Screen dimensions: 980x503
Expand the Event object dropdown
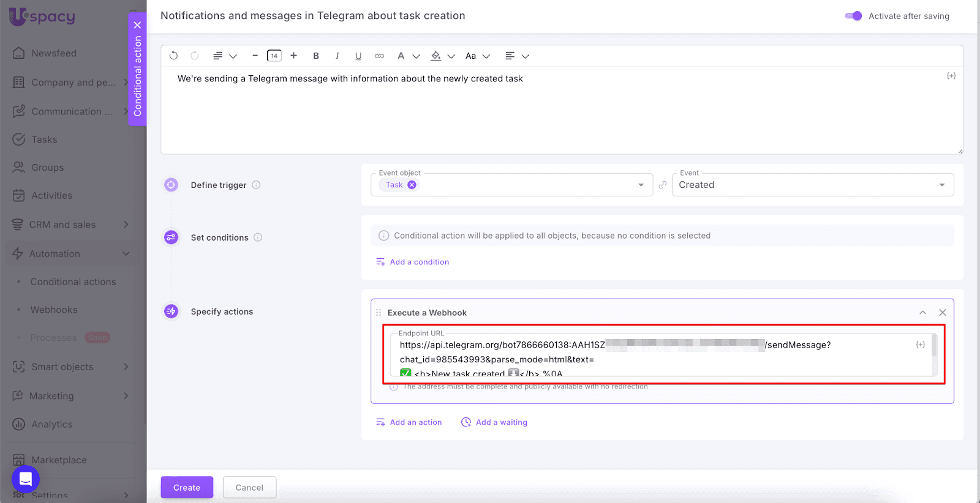coord(641,185)
